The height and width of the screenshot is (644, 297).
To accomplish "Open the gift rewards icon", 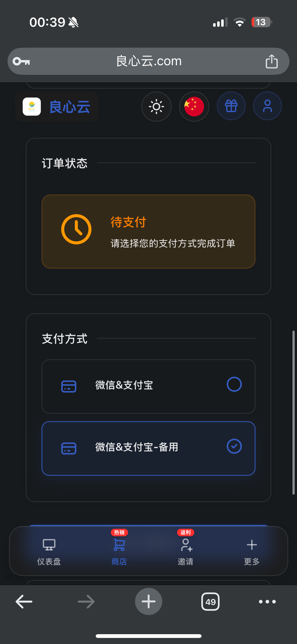I will click(x=231, y=106).
